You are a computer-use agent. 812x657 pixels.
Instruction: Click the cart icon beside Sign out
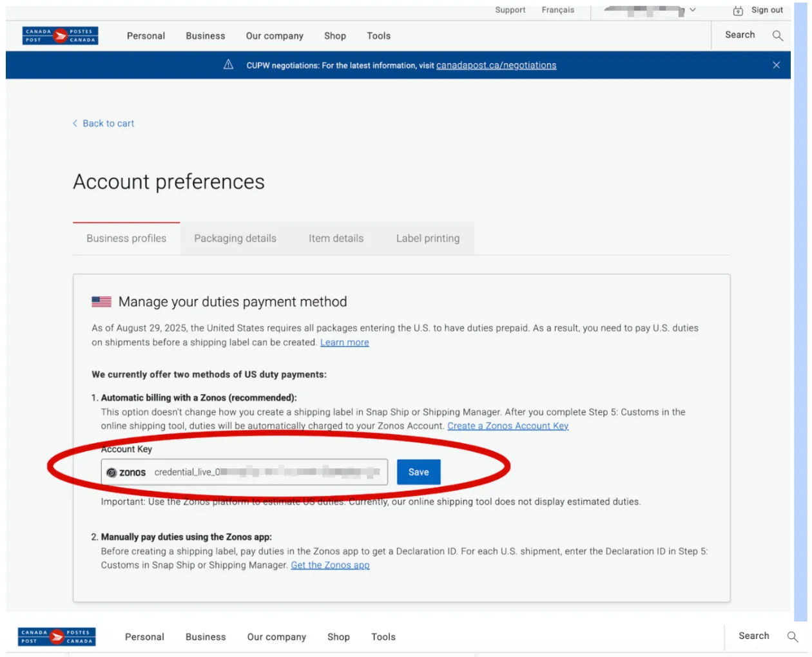(x=738, y=10)
